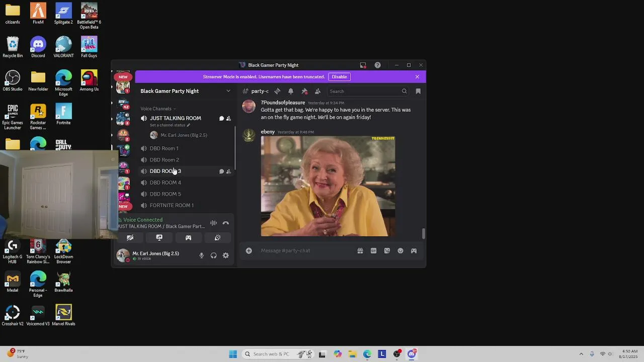The width and height of the screenshot is (644, 362).
Task: Click the Set a channel status text
Action: [x=168, y=125]
